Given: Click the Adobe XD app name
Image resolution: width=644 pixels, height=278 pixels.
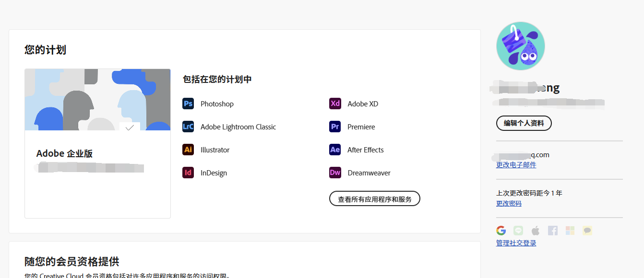Looking at the screenshot, I should 363,104.
